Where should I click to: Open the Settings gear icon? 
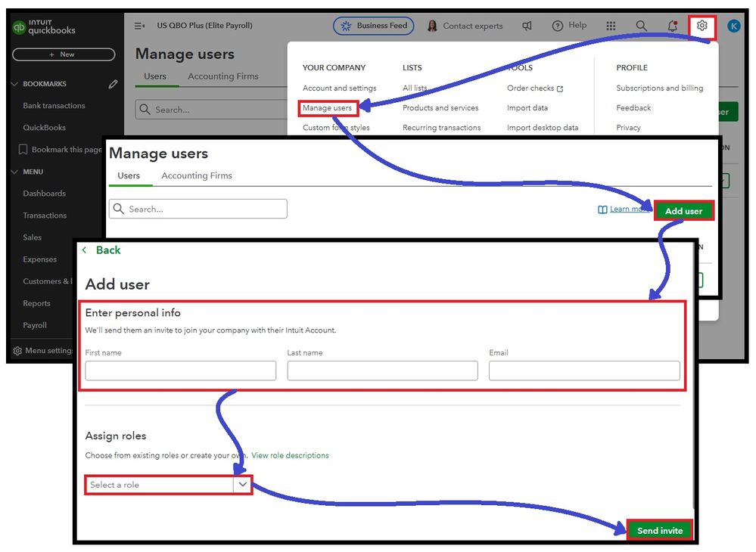[702, 26]
